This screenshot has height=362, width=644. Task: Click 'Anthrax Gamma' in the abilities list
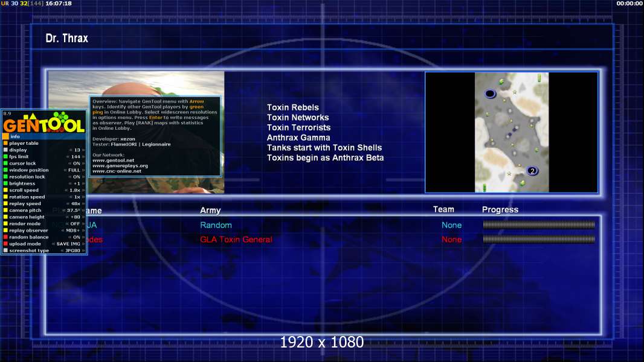coord(298,138)
